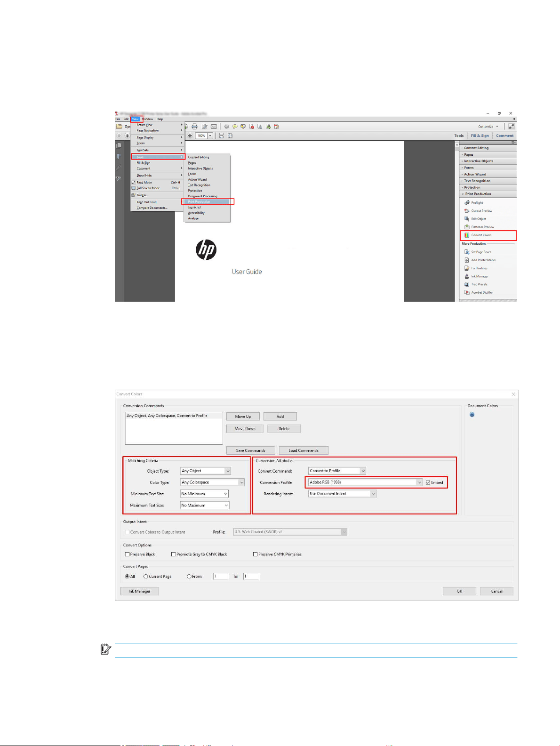Open the Object Type dropdown

[206, 471]
